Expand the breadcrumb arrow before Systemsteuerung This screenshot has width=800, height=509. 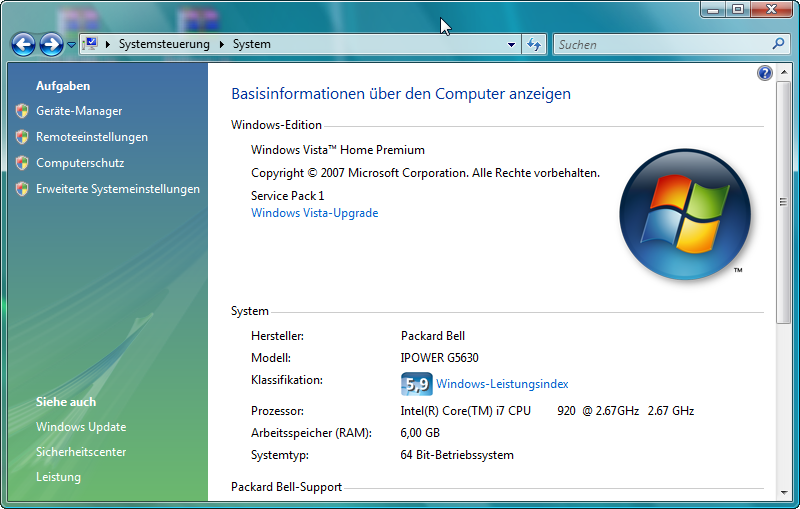108,44
